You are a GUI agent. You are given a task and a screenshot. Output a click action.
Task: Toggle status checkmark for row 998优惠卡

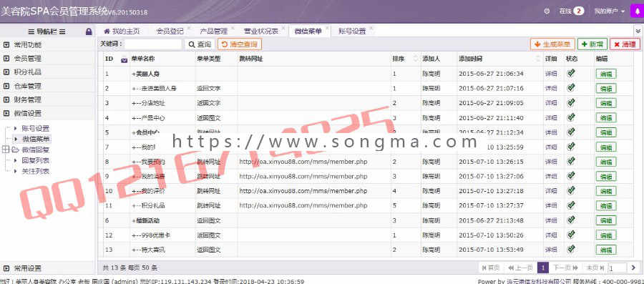(571, 235)
